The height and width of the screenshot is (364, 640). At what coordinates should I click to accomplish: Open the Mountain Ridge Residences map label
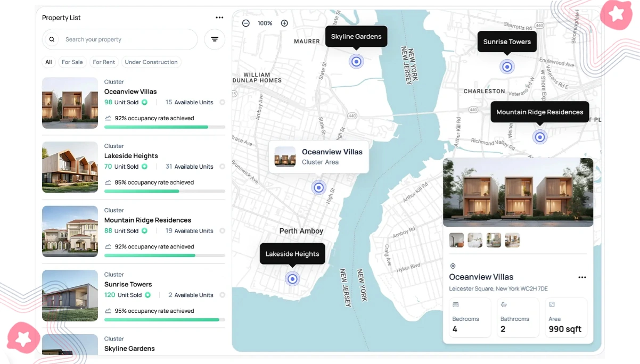click(x=540, y=112)
